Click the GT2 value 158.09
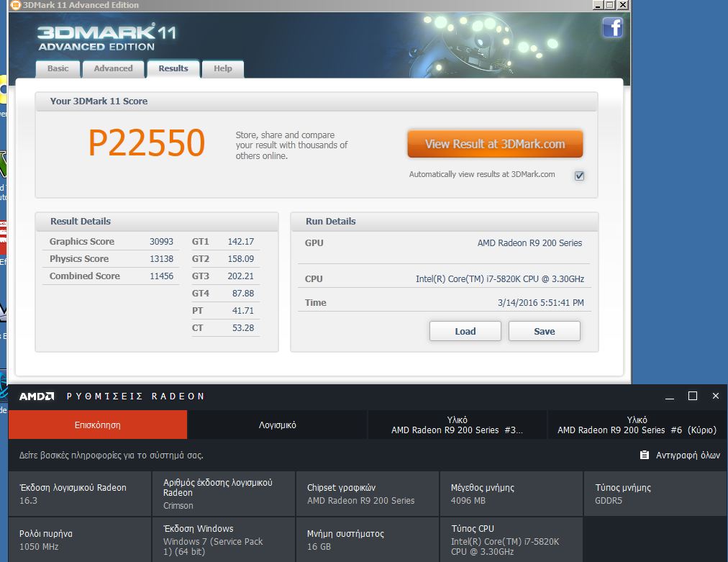 click(240, 259)
